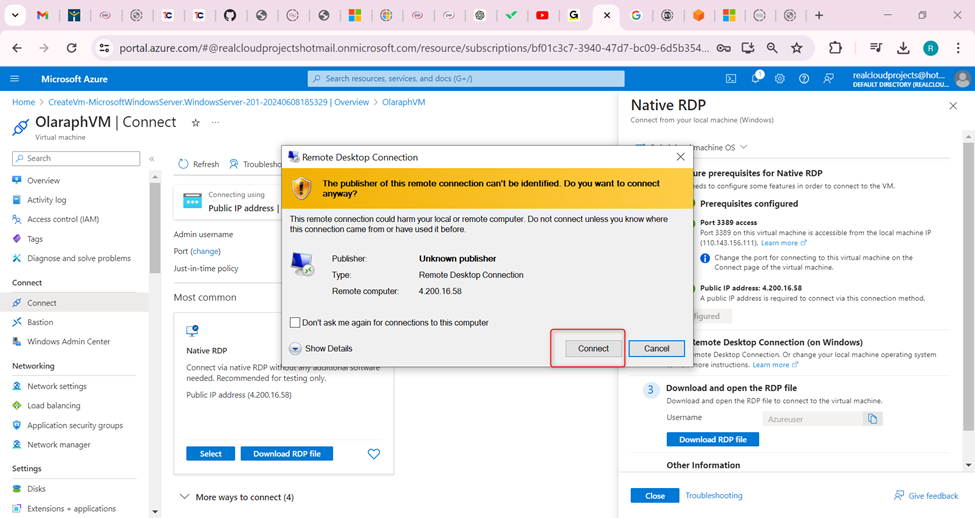Click Close button at panel bottom
The width and height of the screenshot is (975, 518).
[x=655, y=496]
